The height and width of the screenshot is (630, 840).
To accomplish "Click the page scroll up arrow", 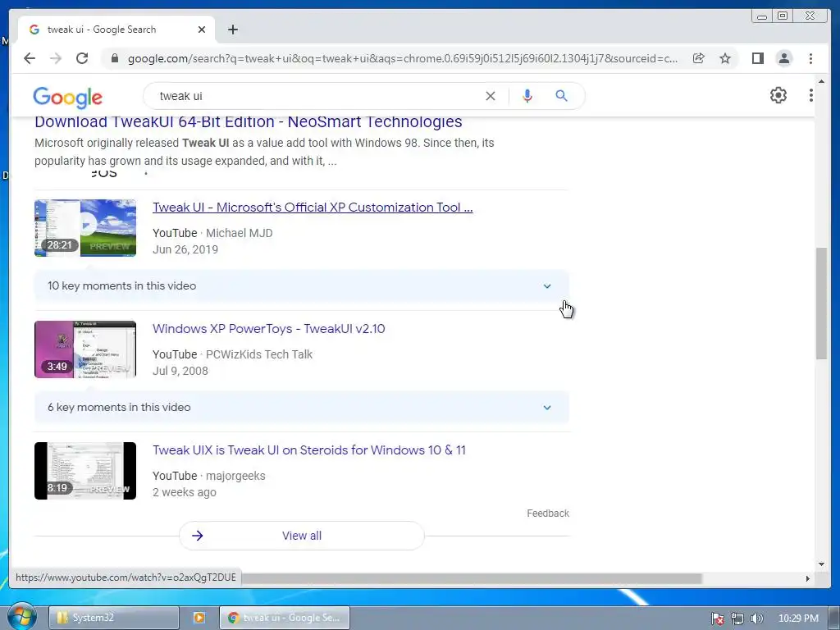I will pyautogui.click(x=821, y=81).
